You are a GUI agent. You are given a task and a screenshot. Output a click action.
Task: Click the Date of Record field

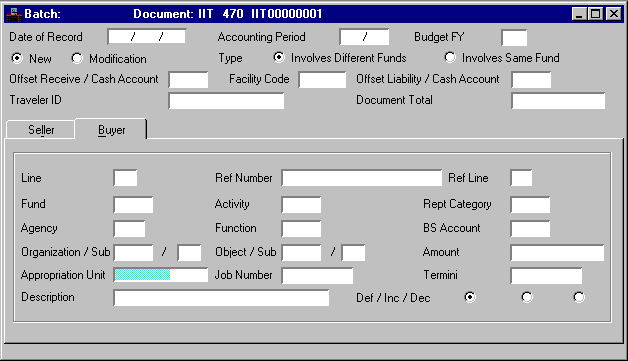coord(147,37)
